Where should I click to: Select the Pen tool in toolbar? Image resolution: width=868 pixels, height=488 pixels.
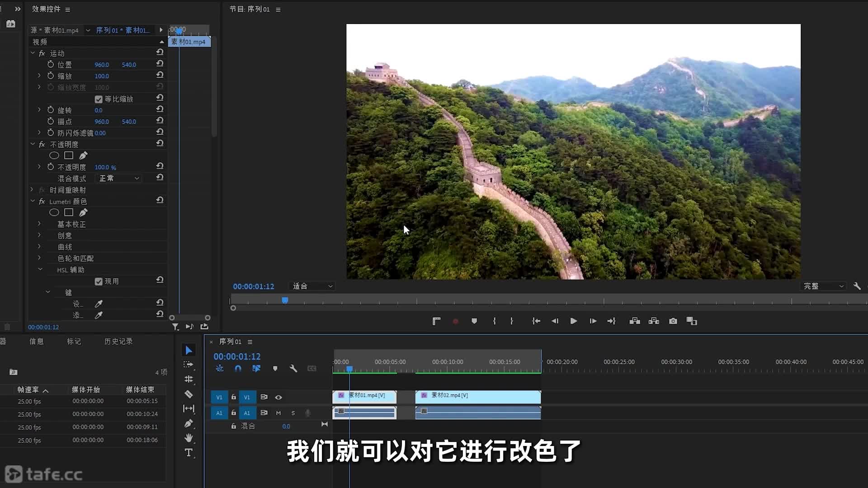click(189, 423)
